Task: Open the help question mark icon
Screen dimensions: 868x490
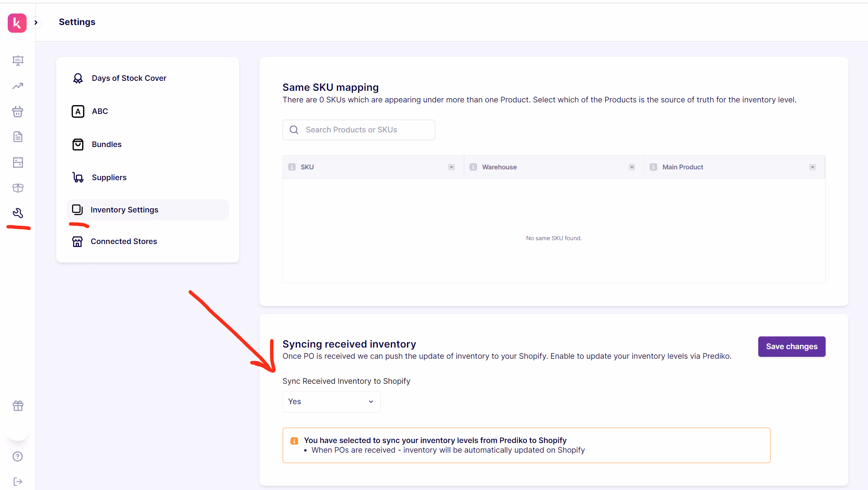Action: point(18,457)
